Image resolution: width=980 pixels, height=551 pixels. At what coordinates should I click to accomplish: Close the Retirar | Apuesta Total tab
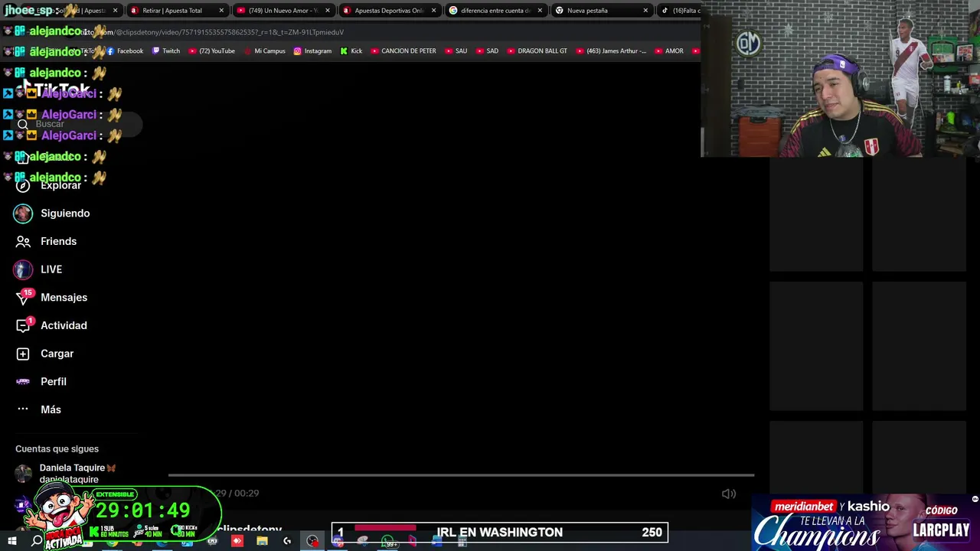tap(221, 11)
